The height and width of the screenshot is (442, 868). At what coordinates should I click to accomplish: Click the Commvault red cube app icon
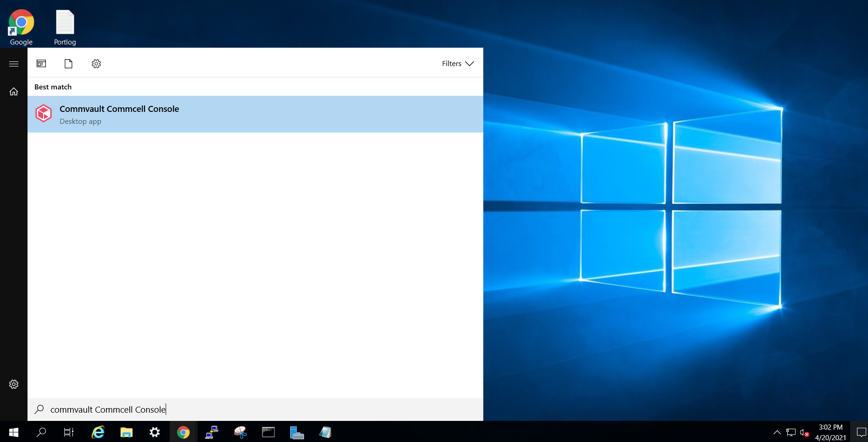[x=44, y=113]
